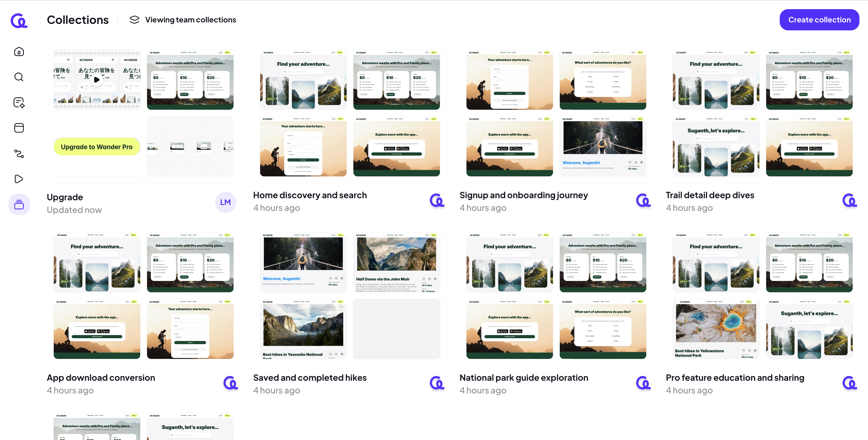Image resolution: width=868 pixels, height=440 pixels.
Task: Click the LM avatar on Upgrade collection
Action: 225,202
